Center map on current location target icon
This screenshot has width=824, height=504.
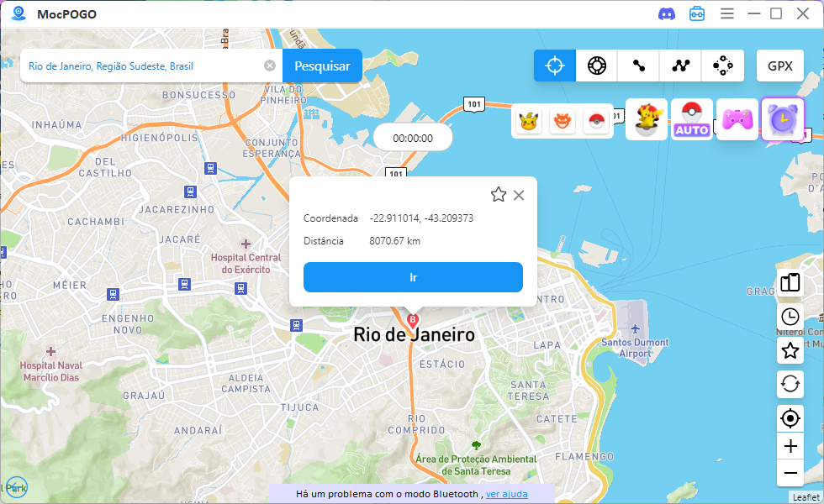tap(790, 418)
